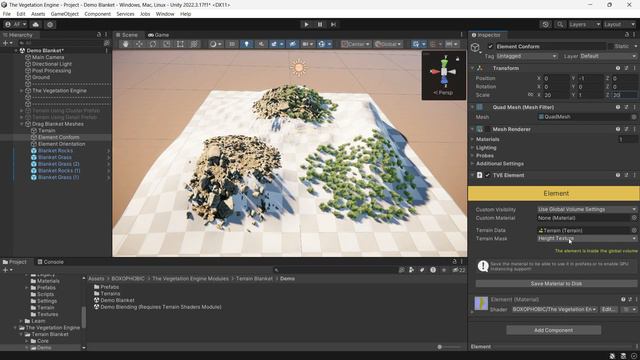Click BOXOPHOBIC in the breadcrumb path
Viewport: 640px width, 360px height.
pyautogui.click(x=128, y=279)
